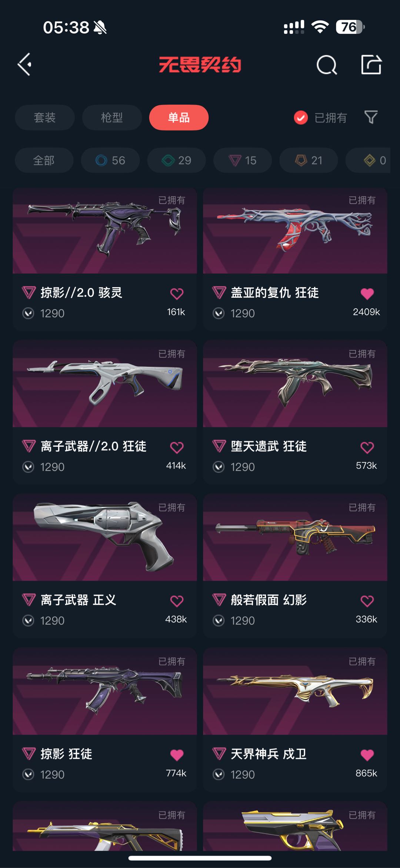This screenshot has height=868, width=400.
Task: Select the 单品 tab
Action: tap(179, 118)
